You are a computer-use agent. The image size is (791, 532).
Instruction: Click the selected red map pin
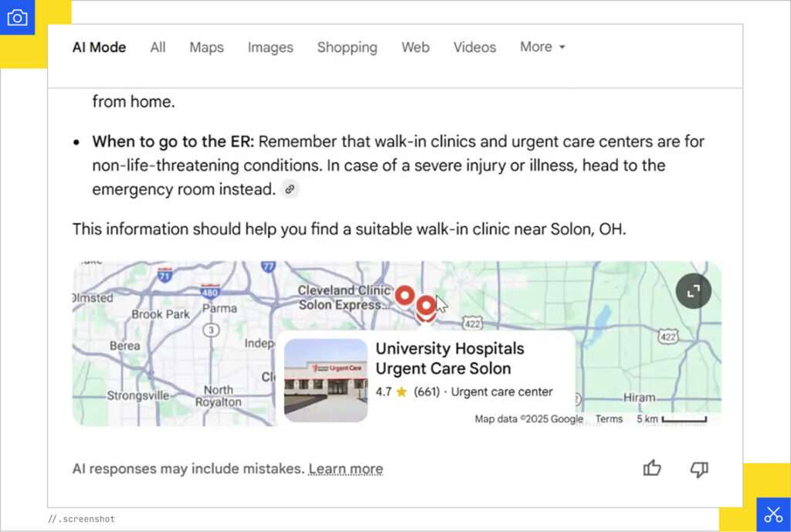(425, 307)
